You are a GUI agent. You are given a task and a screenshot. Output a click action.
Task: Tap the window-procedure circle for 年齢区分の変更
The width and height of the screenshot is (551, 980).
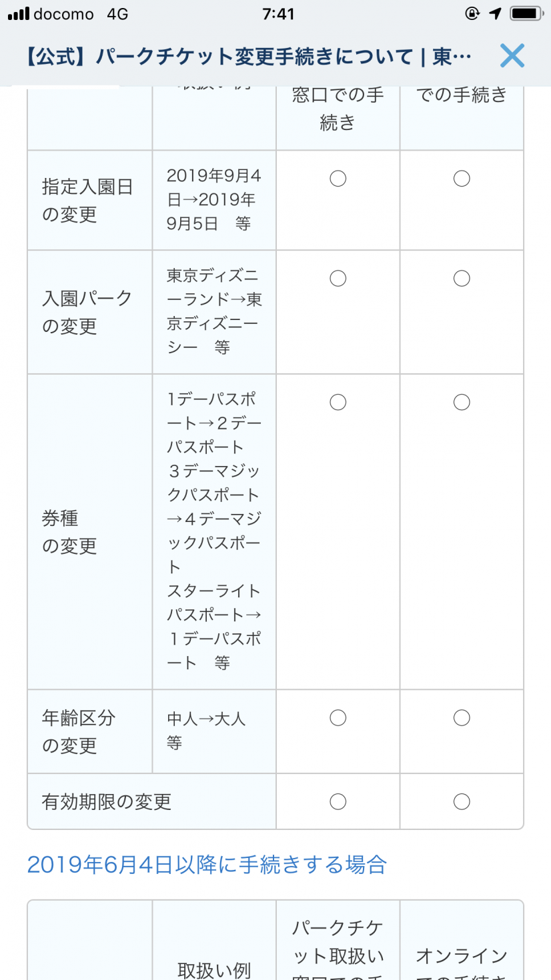tap(338, 718)
